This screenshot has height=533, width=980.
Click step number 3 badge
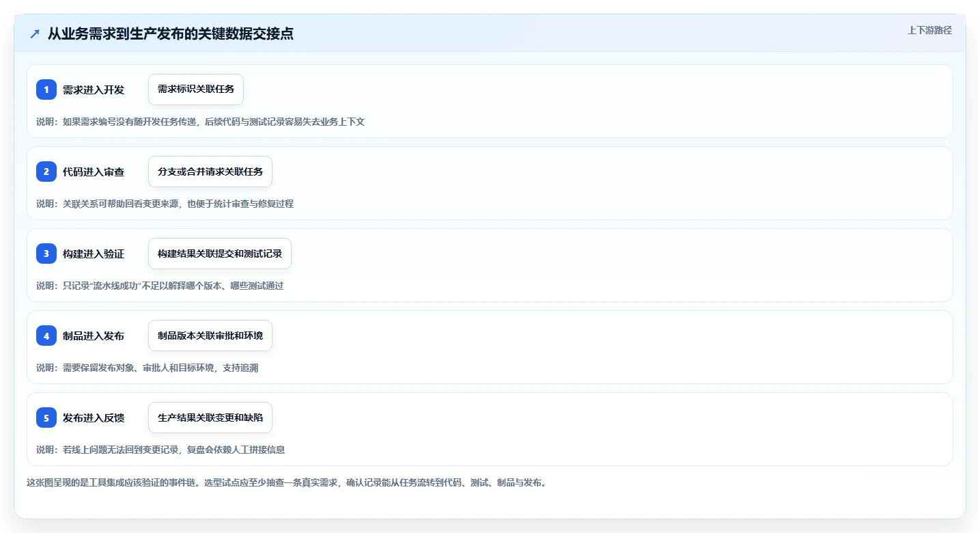coord(46,254)
